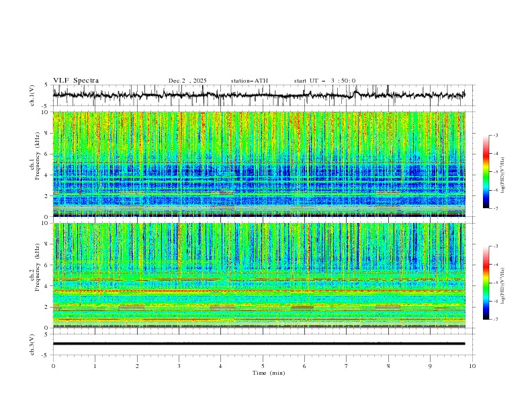
Task: Click upper colorbar tick label '-5'
Action: pyautogui.click(x=496, y=172)
